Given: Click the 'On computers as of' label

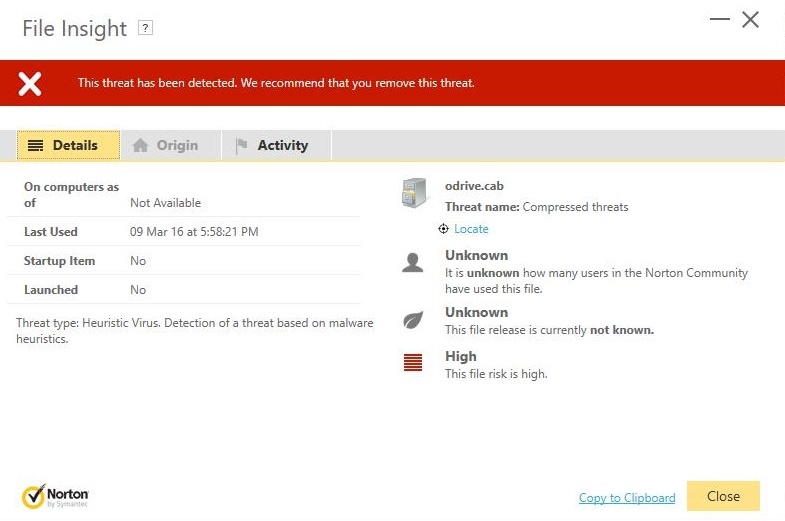Looking at the screenshot, I should point(71,195).
